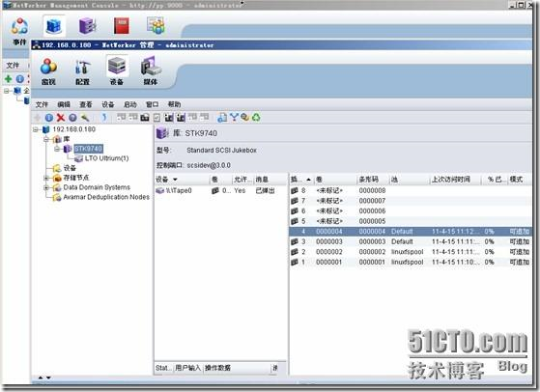This screenshot has width=540, height=392.
Task: Open the 帮助 help menu
Action: coord(174,104)
